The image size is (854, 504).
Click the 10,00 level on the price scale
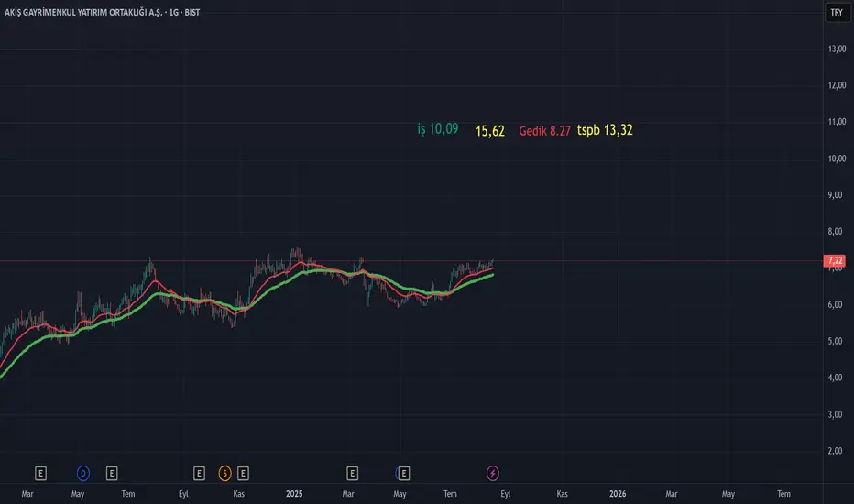pyautogui.click(x=836, y=159)
